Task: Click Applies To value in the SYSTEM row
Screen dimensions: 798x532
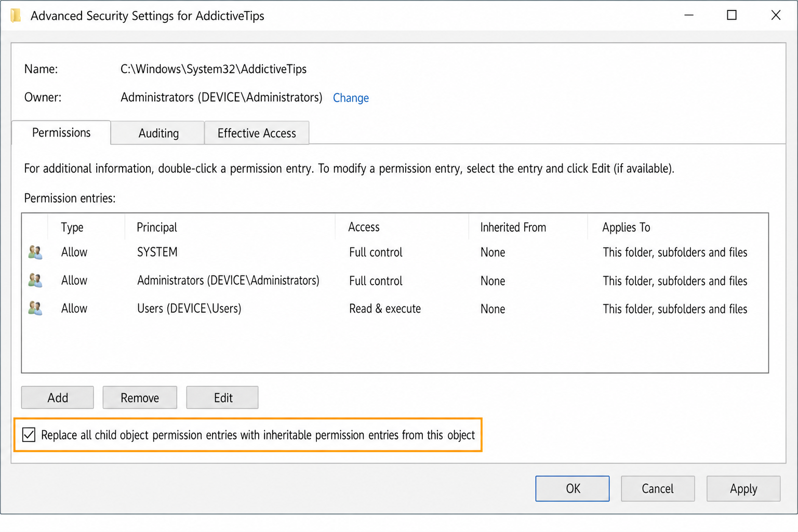Action: (675, 252)
